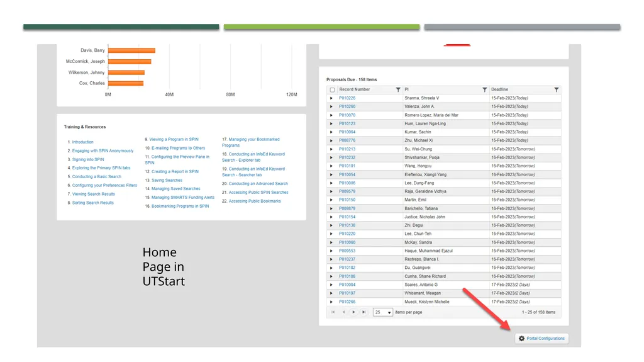Click the Cox, Charles chart bar

coord(126,84)
